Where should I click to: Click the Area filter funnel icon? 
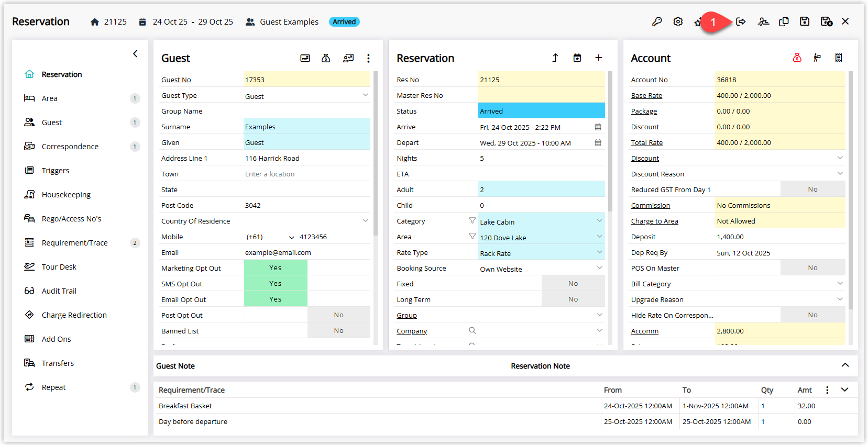point(472,237)
